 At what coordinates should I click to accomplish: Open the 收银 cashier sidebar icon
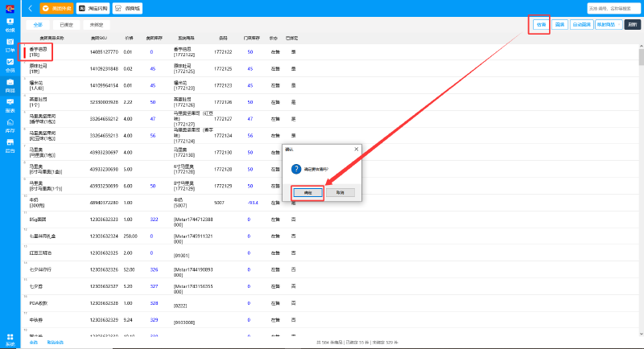(x=10, y=25)
